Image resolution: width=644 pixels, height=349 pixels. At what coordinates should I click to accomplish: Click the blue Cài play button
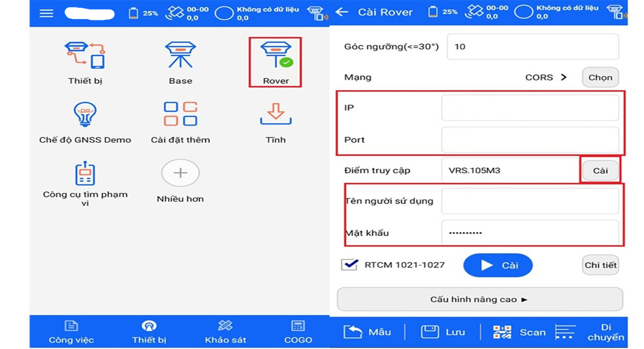click(x=497, y=265)
